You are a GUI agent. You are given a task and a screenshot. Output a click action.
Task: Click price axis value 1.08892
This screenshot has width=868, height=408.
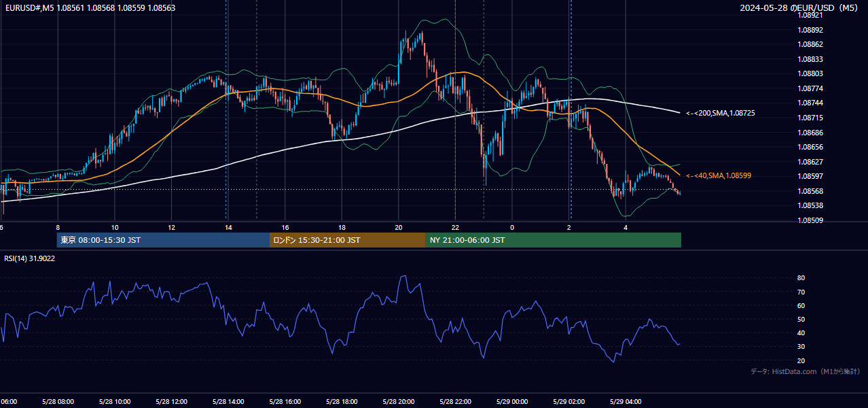(811, 30)
